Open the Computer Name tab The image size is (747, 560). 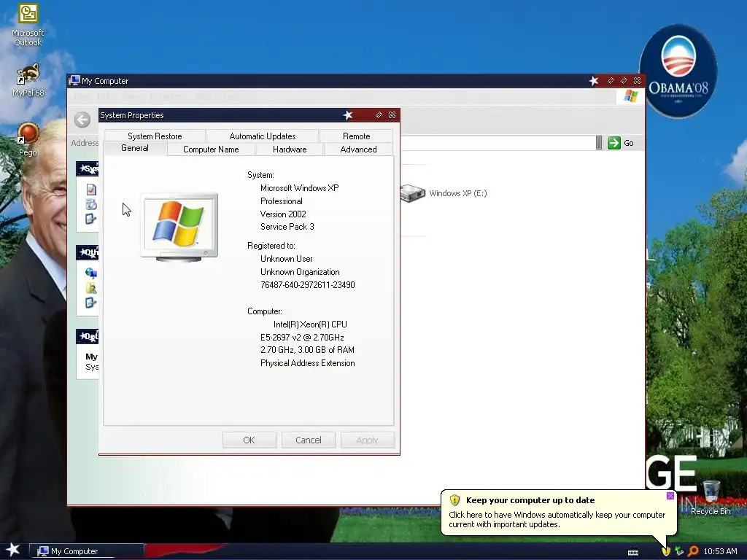211,149
